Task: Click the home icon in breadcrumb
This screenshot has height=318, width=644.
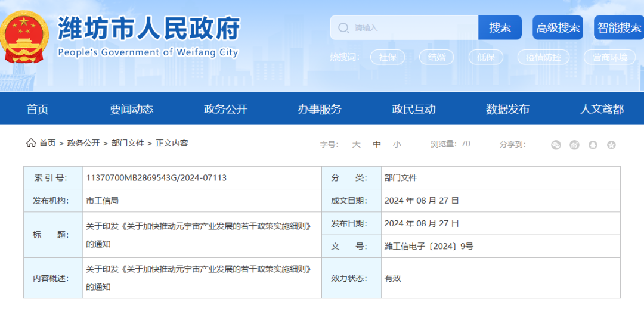Action: tap(31, 143)
